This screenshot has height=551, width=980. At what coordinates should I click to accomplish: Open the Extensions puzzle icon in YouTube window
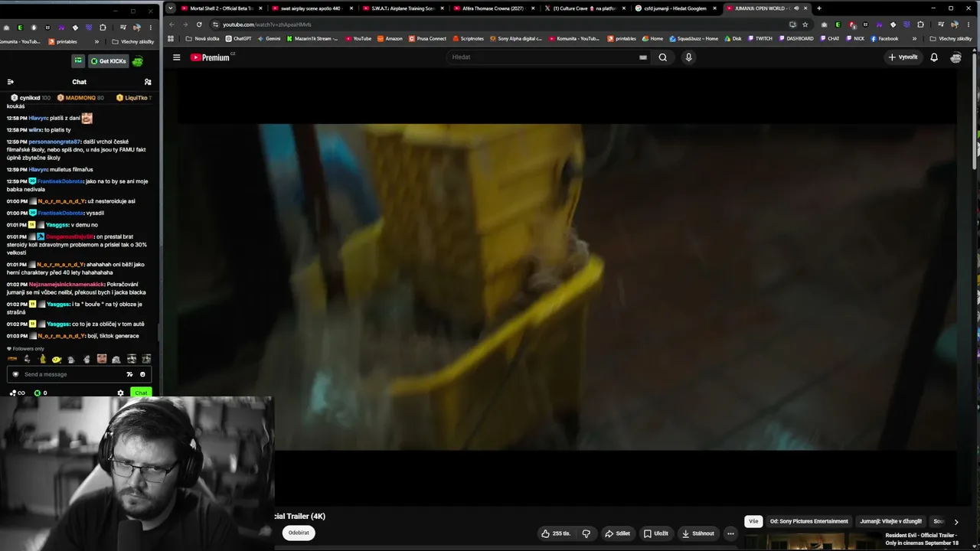coord(920,24)
